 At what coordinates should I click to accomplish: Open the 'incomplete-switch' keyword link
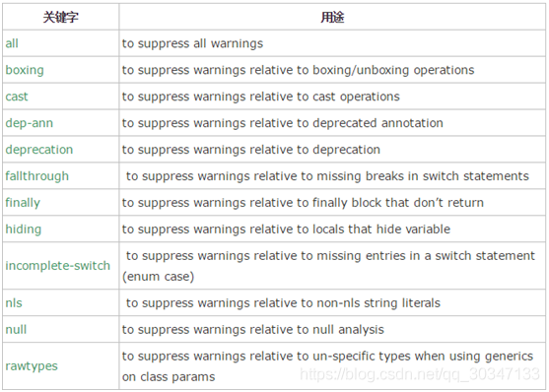[58, 266]
